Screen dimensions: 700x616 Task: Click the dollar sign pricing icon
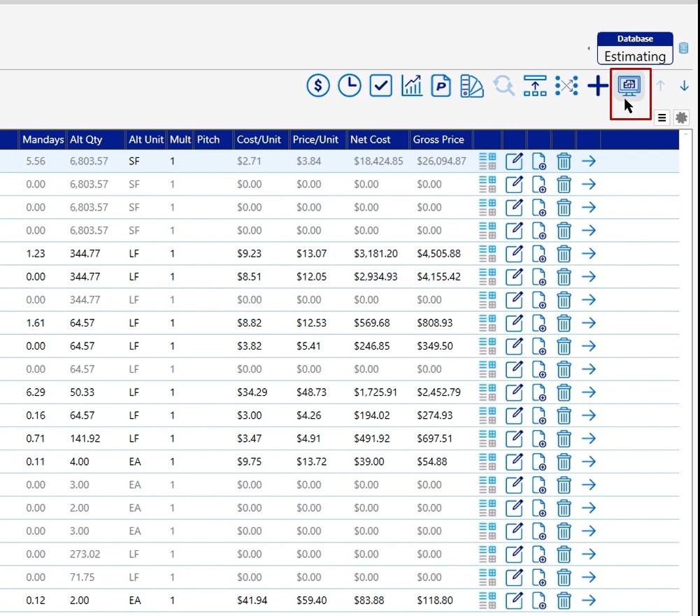318,86
